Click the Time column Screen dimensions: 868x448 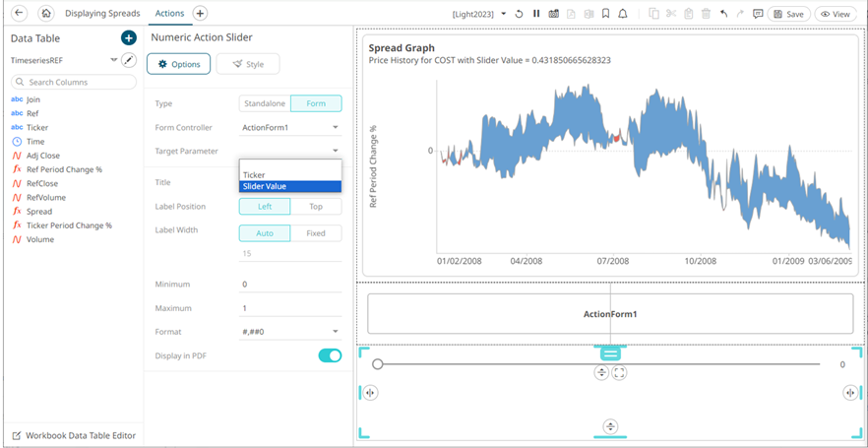35,142
